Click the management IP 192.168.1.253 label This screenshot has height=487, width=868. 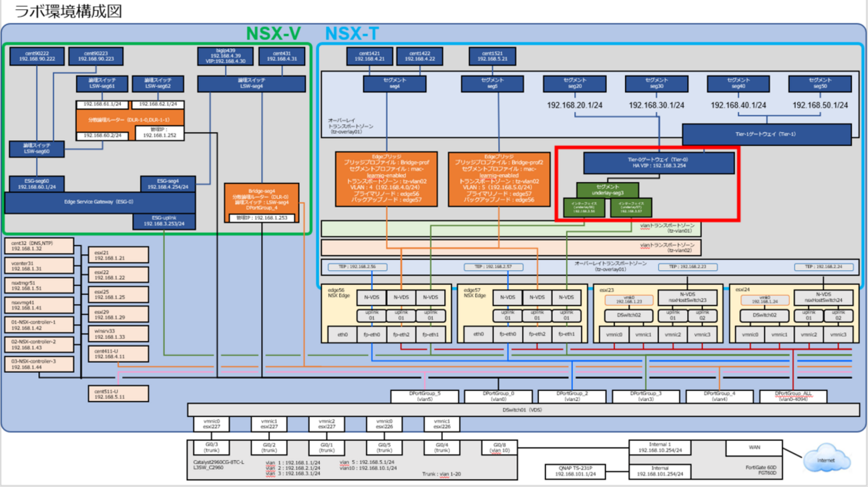(261, 218)
